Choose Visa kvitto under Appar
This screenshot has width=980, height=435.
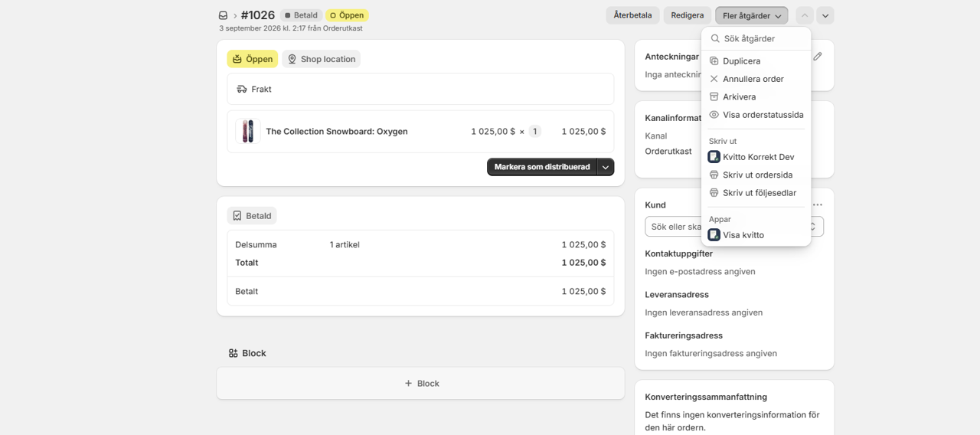click(756, 235)
